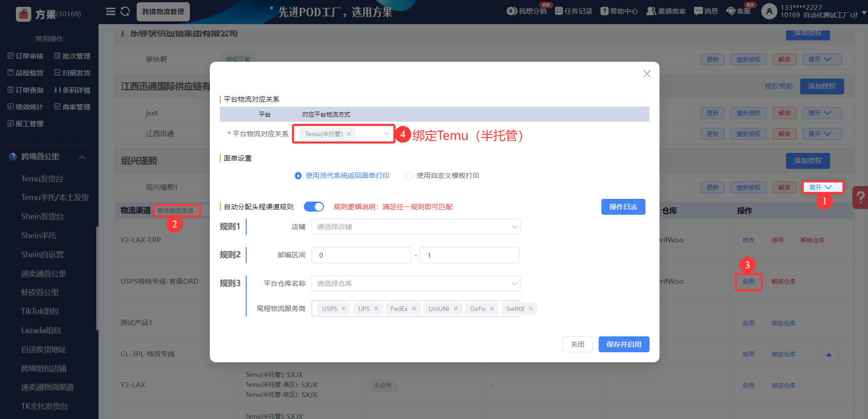The height and width of the screenshot is (419, 868).
Task: Expand the jxxt row with 展开
Action: point(822,113)
